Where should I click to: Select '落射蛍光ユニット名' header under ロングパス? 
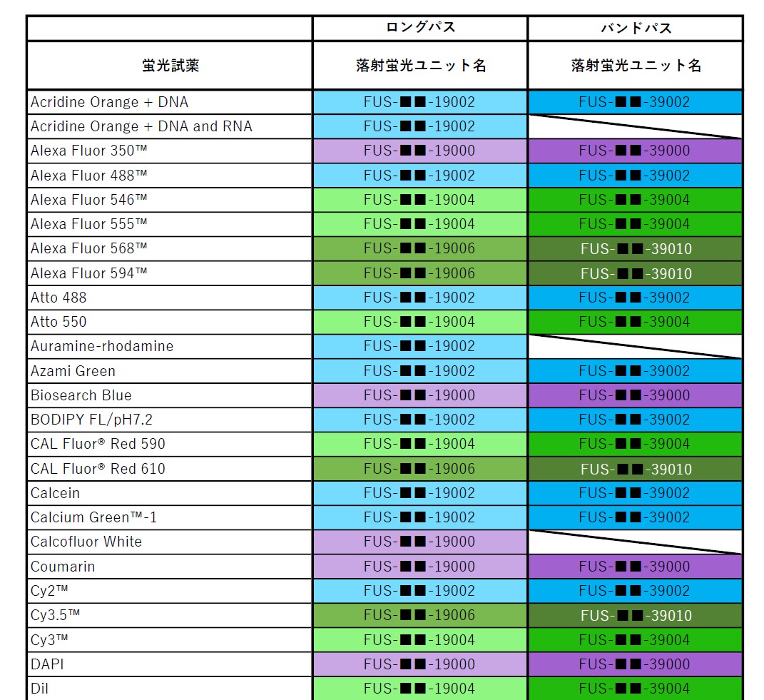pos(420,66)
